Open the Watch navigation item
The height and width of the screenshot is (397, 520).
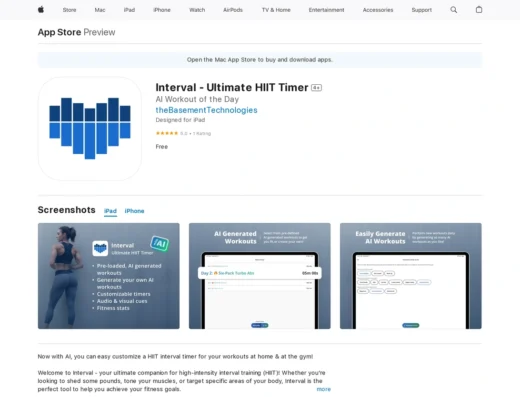pyautogui.click(x=197, y=10)
